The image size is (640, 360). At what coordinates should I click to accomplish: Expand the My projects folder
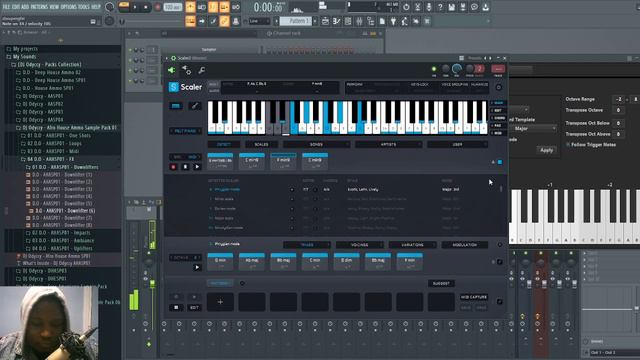(24, 49)
